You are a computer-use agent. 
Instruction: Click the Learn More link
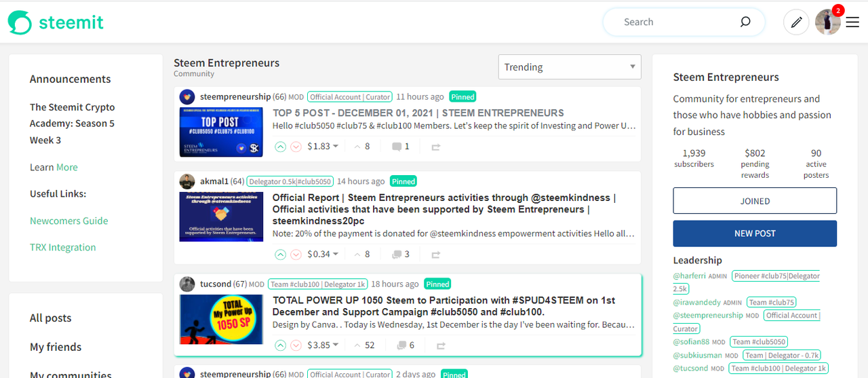(67, 167)
